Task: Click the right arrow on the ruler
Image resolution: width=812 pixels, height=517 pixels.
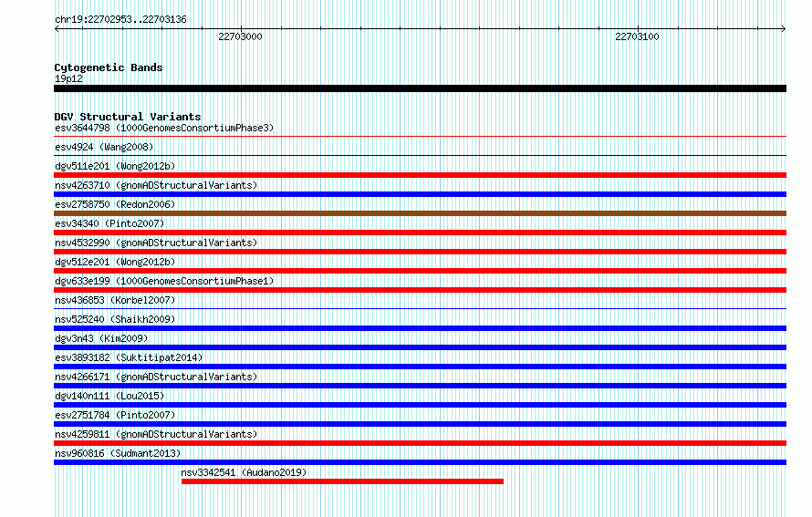Action: point(784,29)
